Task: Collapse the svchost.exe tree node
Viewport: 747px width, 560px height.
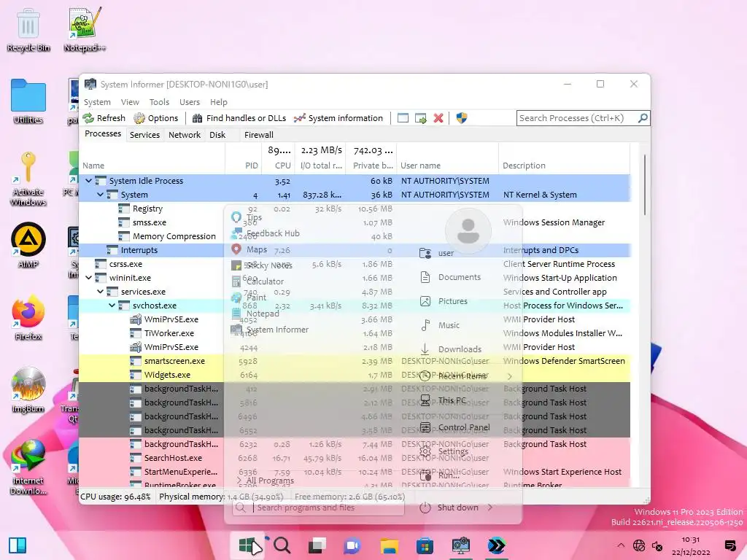Action: pyautogui.click(x=112, y=306)
